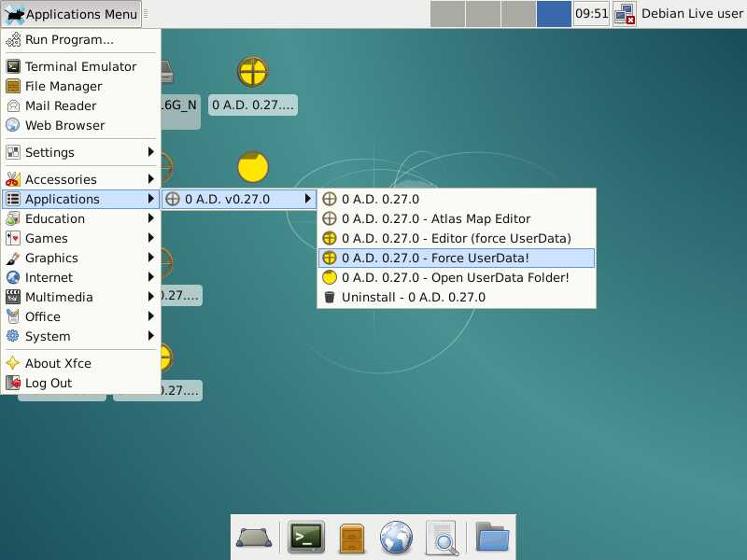Open yellow folder desktop icon without label
Viewport: 747px width, 560px height.
[253, 167]
